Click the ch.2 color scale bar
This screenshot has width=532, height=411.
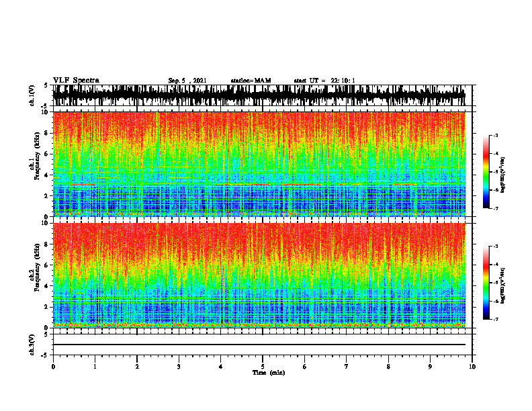pos(486,283)
